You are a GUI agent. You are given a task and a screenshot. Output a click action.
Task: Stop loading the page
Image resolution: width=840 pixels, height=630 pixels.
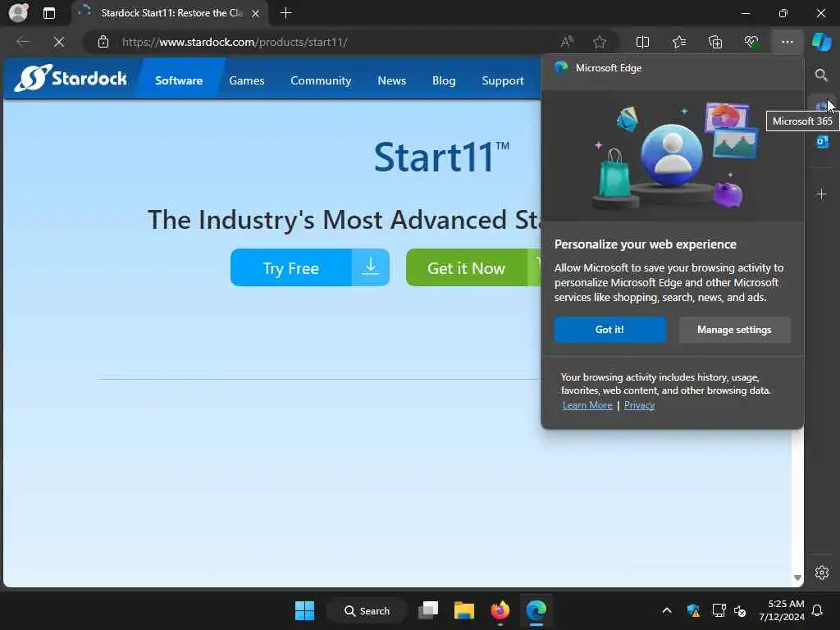click(59, 42)
